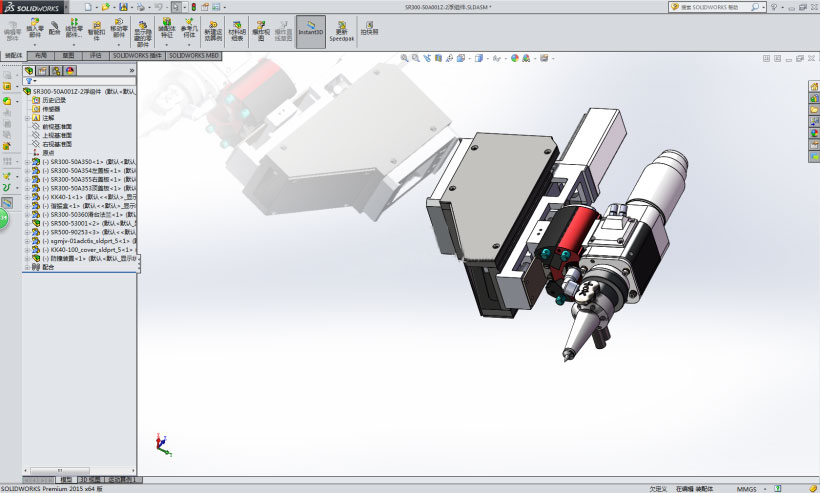Screen dimensions: 820x493
Task: Toggle the Select cursor tool in top toolbar
Action: (x=176, y=7)
